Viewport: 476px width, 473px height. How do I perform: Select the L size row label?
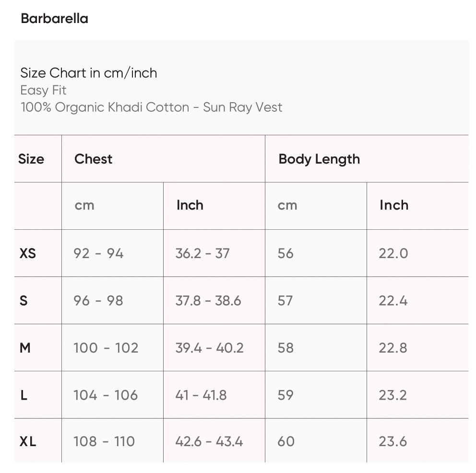coord(24,395)
